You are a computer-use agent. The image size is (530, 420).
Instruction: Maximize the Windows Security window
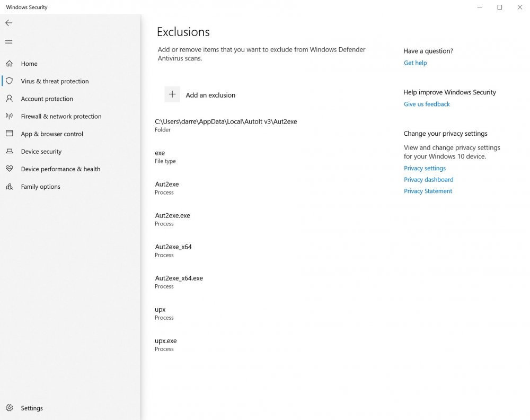500,7
